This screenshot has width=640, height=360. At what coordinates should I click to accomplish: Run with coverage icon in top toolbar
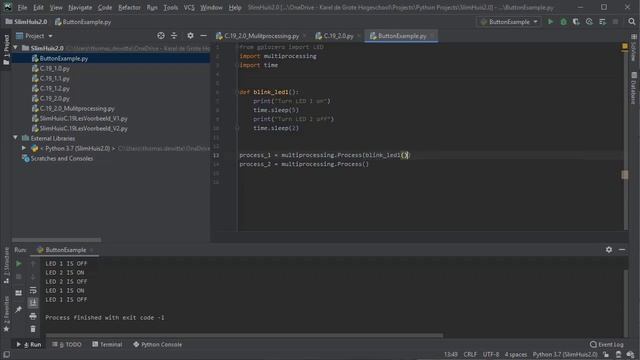coord(576,22)
